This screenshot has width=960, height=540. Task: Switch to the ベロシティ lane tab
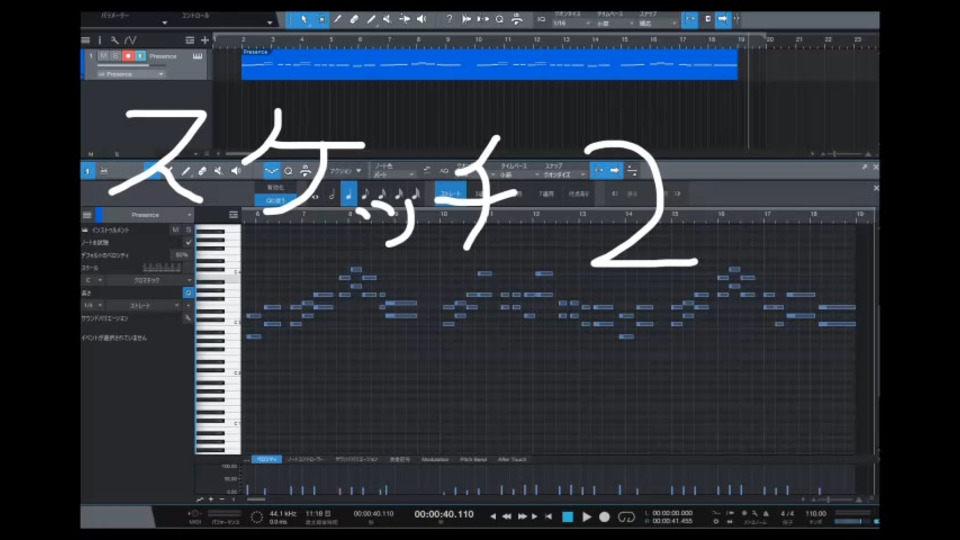[266, 460]
